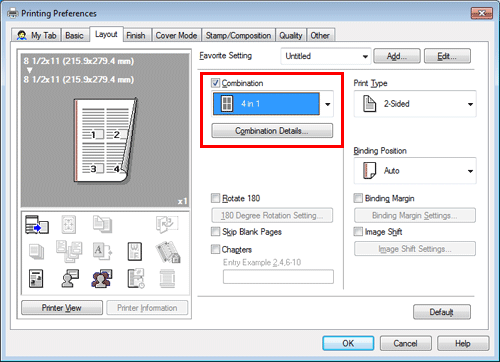Viewport: 500px width, 362px height.
Task: Click the Printer View button
Action: (x=62, y=308)
